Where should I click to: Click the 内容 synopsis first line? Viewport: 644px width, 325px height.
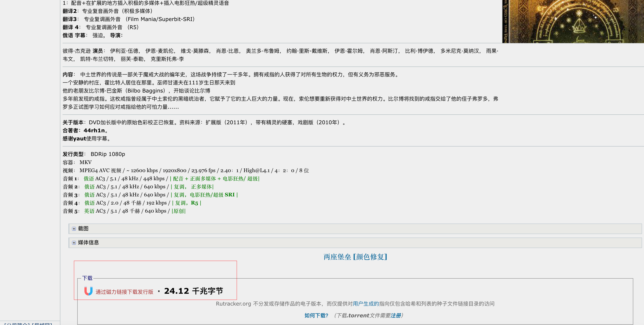point(231,75)
